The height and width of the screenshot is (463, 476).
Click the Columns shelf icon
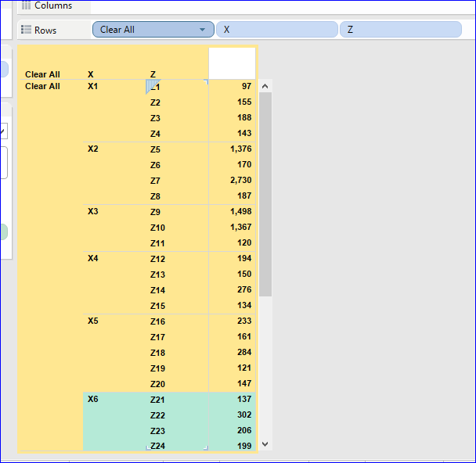(26, 5)
